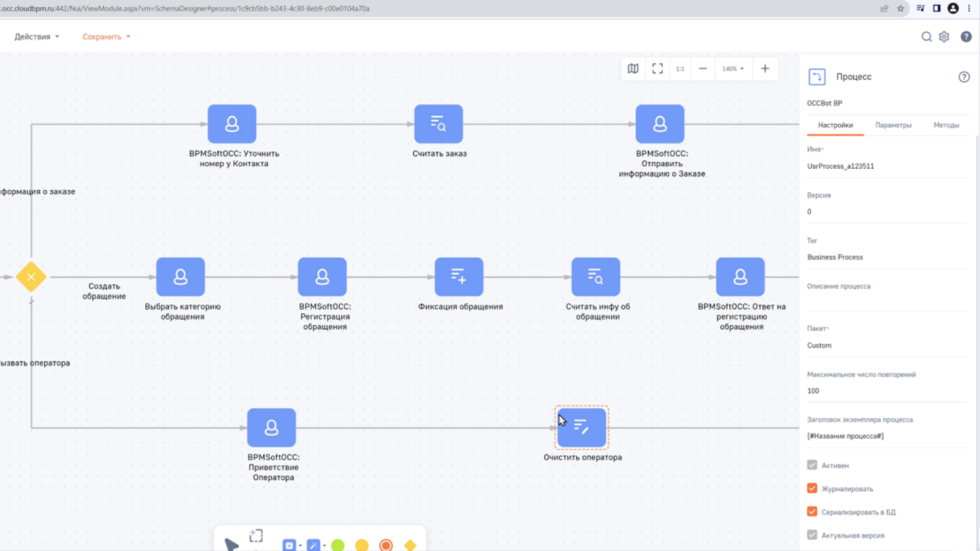The width and height of the screenshot is (980, 551).
Task: Switch to the 'Методы' tab
Action: coord(946,126)
